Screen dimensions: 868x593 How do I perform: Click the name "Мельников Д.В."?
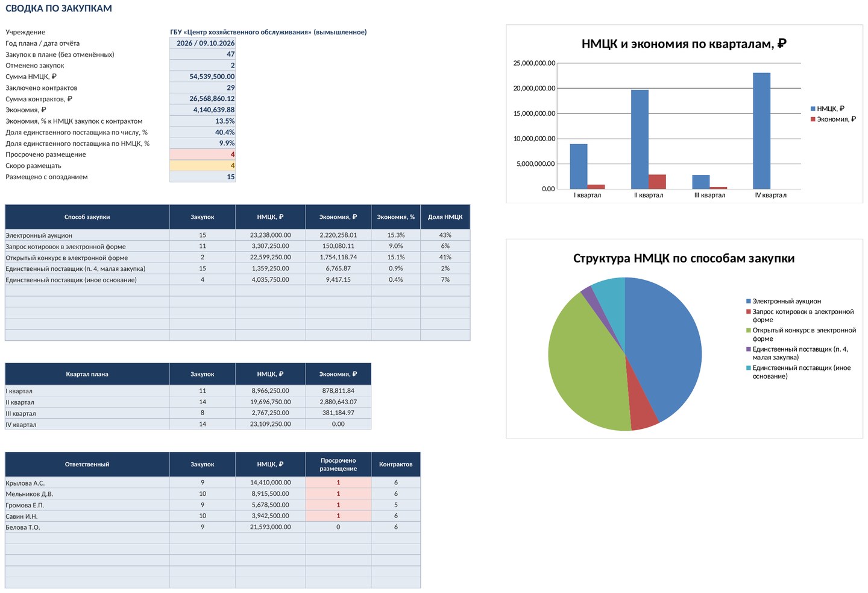point(30,494)
